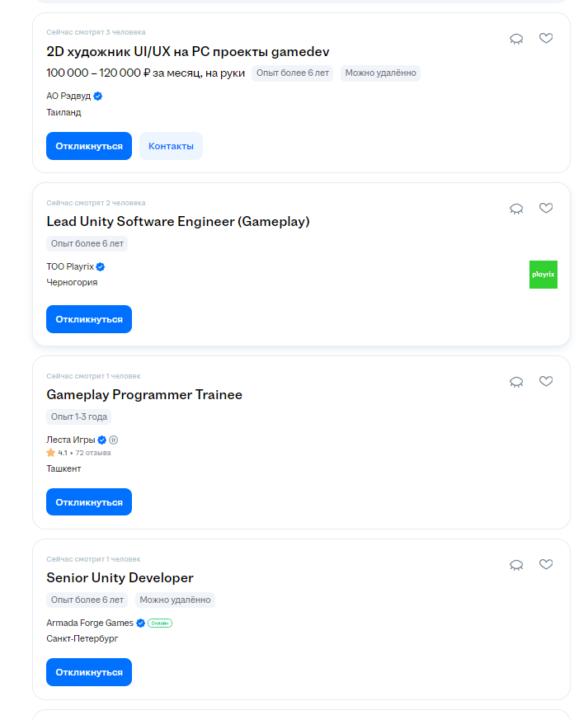Hide the Senior Unity Developer vacancy
Image resolution: width=588 pixels, height=720 pixels.
coord(516,565)
